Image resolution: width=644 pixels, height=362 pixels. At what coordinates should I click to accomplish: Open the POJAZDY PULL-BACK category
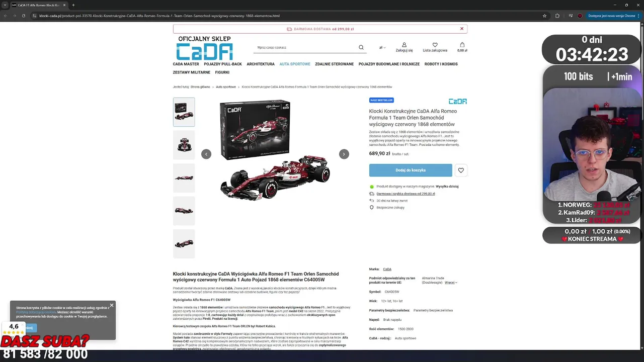coord(223,64)
